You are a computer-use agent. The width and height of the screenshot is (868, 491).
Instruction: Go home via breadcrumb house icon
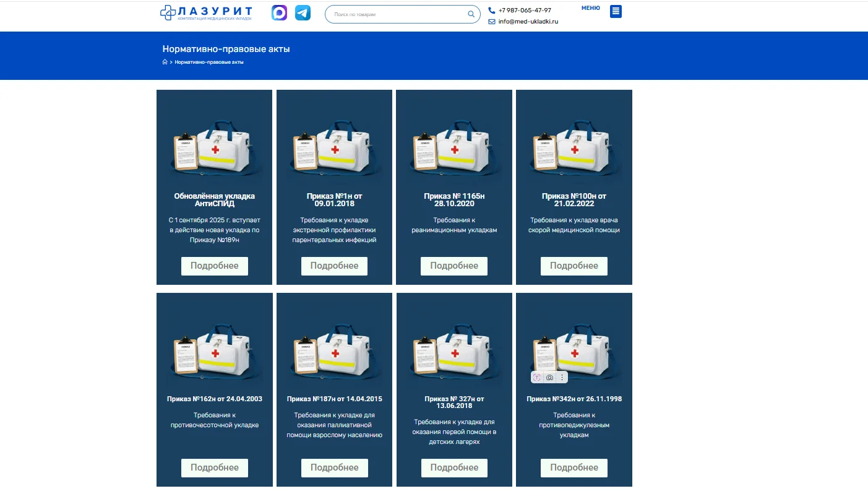165,62
